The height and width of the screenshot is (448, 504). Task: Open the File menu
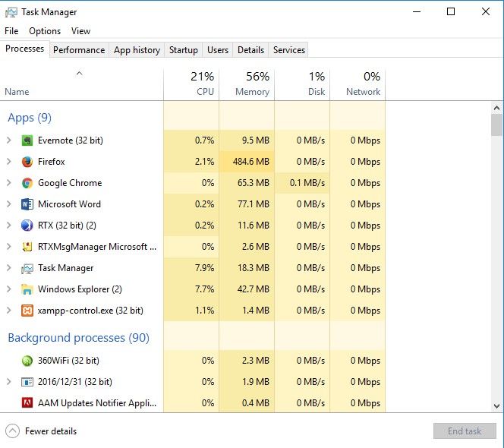point(11,31)
